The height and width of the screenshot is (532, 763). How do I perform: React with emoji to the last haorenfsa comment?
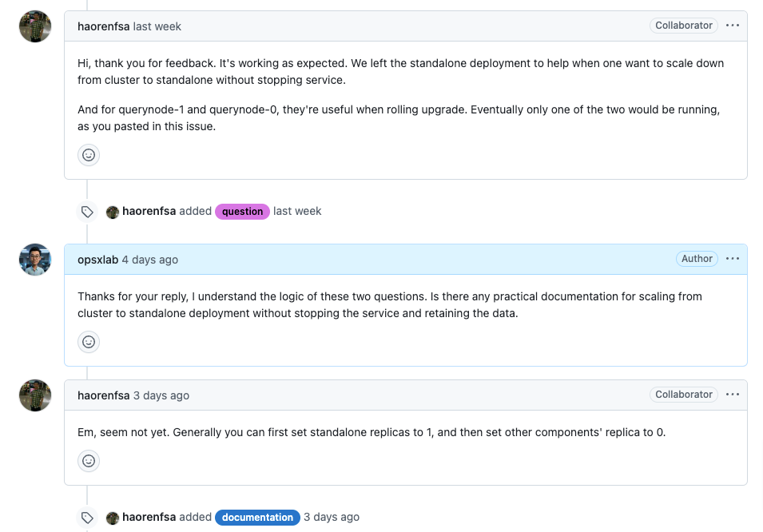pyautogui.click(x=89, y=461)
